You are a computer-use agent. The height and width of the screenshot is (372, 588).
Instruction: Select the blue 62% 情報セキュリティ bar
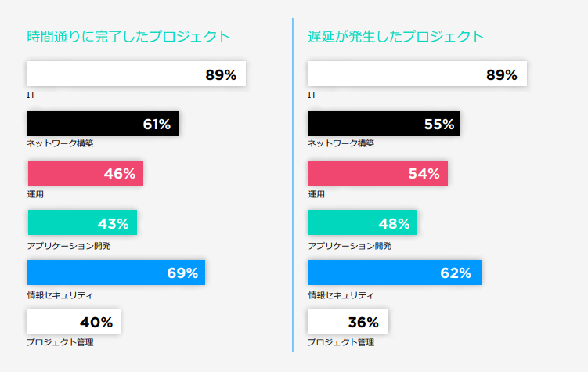click(x=395, y=273)
